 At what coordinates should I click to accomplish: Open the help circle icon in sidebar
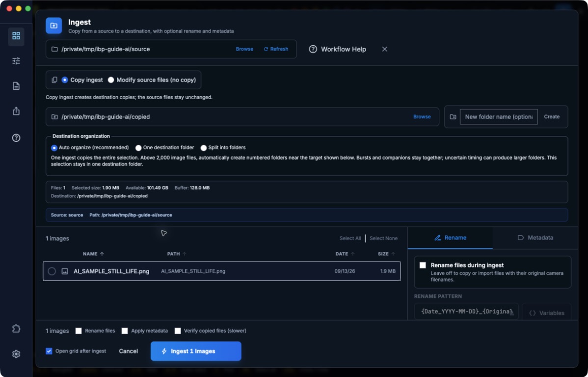point(16,137)
